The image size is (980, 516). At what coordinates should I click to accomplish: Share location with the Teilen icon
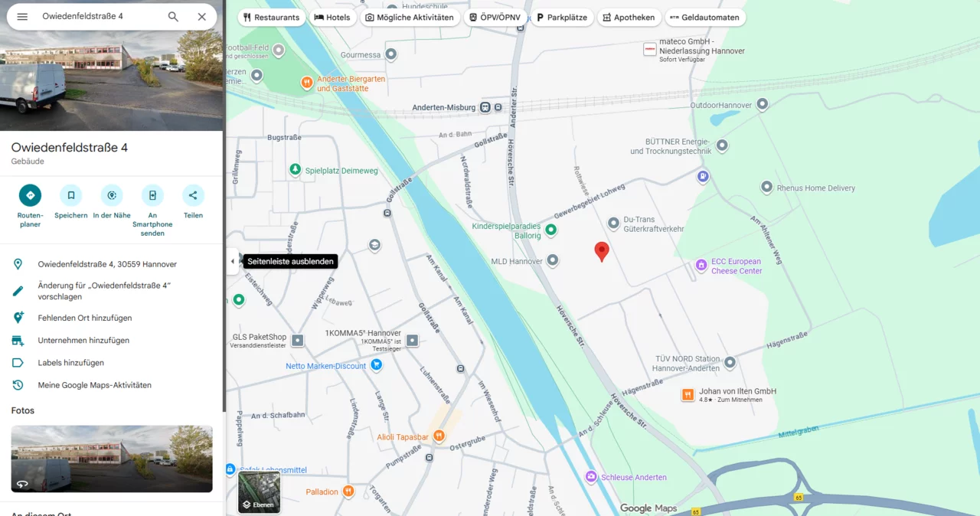193,202
